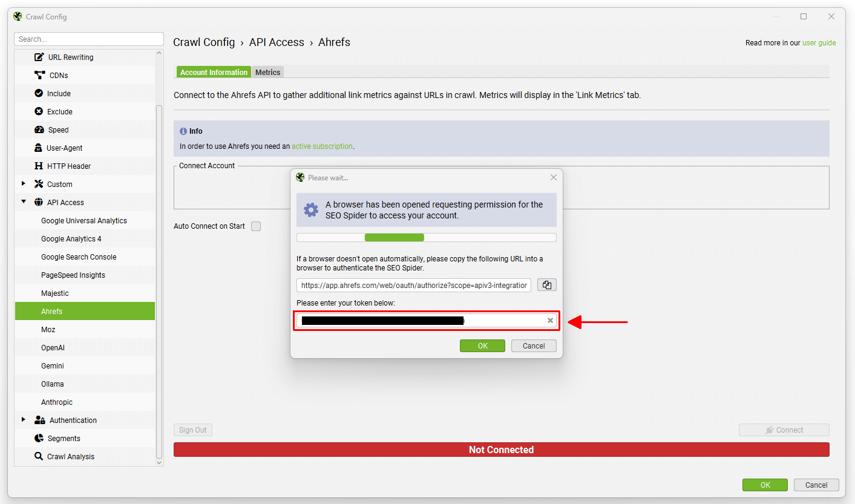Viewport: 855px width, 504px height.
Task: Click the CDNs network icon
Action: (40, 76)
